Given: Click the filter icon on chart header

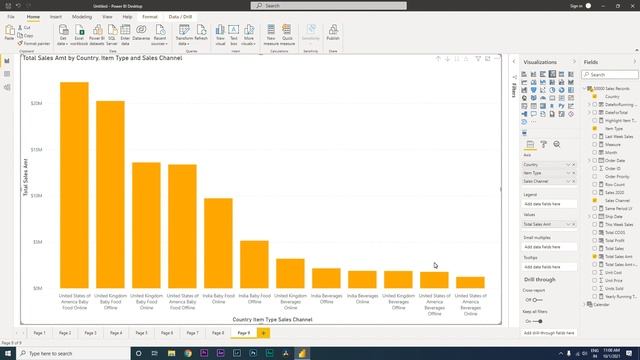Looking at the screenshot, I should pos(478,59).
